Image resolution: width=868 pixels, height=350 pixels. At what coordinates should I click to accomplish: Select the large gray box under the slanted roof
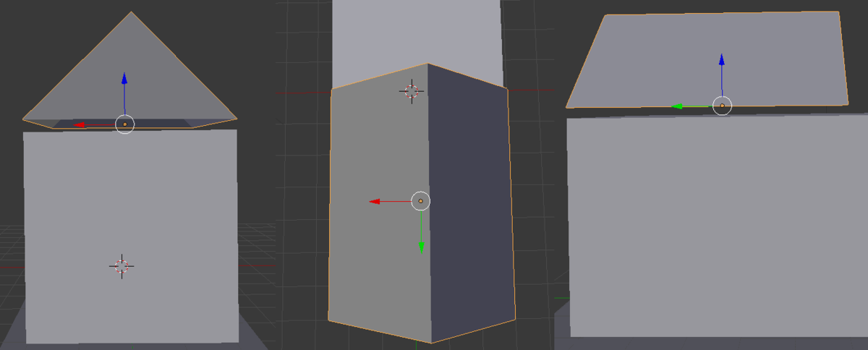[x=717, y=225]
